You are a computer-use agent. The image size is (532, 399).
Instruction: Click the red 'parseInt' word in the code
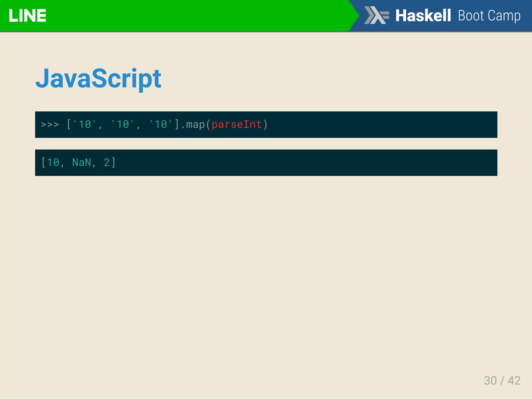click(x=237, y=125)
